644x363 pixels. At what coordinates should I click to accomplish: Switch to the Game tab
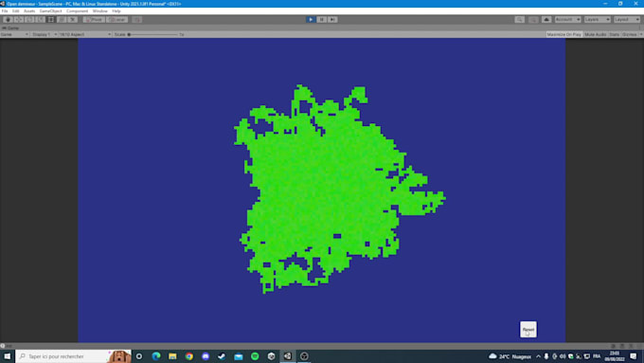click(11, 27)
